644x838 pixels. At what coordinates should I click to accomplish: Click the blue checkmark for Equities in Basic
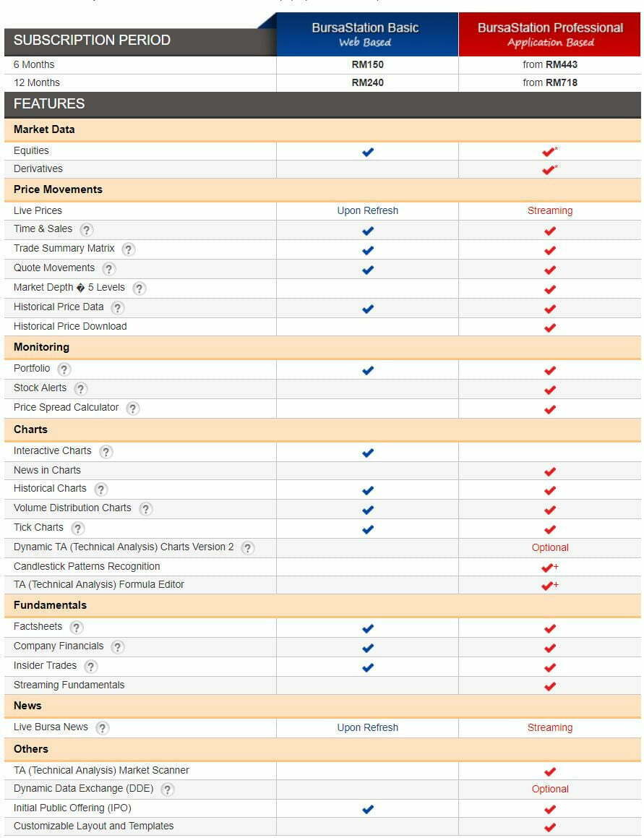coord(367,152)
